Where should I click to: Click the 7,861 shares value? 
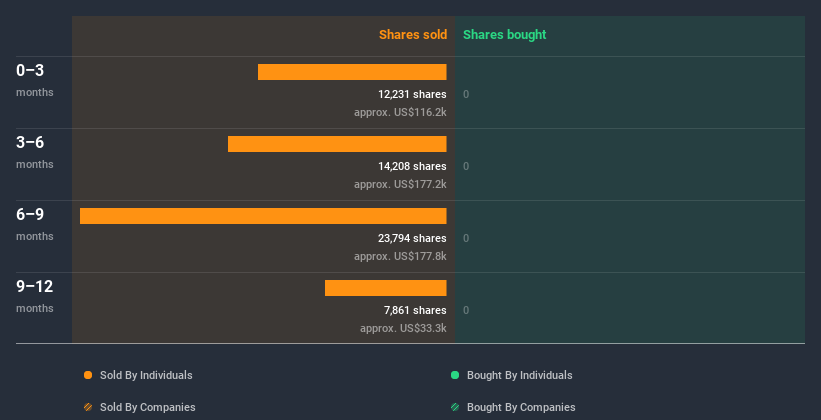click(x=415, y=311)
